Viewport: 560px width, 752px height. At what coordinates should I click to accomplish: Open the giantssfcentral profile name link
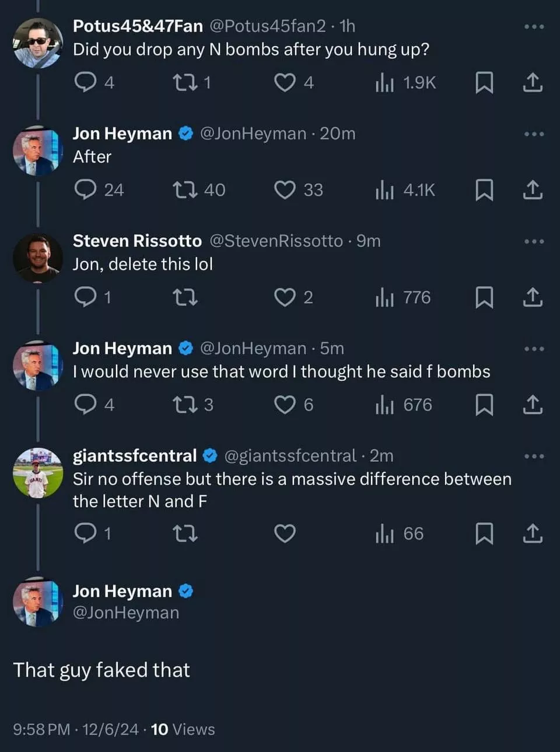(x=135, y=455)
